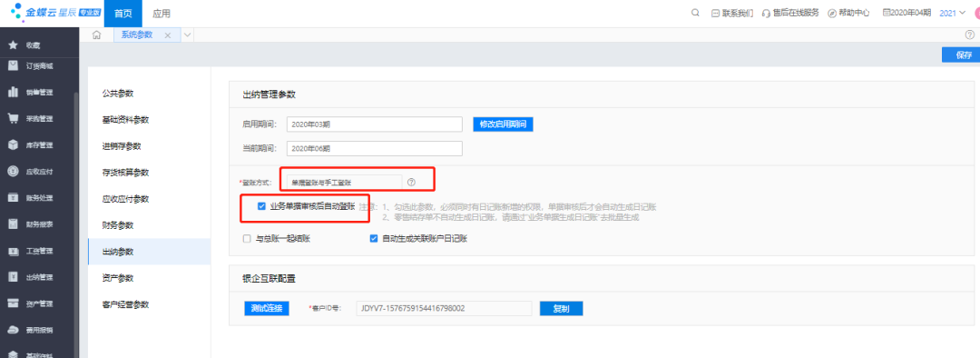
Task: Toggle 业务单据审核后自动登账 checkbox
Action: (262, 206)
